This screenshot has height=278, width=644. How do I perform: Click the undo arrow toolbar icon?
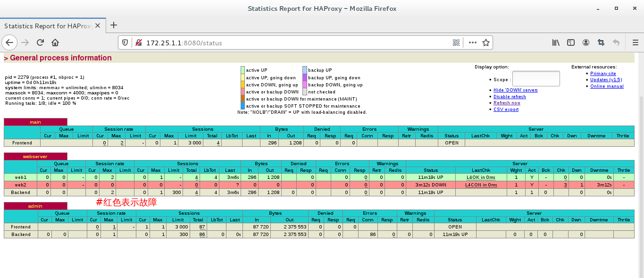click(x=616, y=42)
